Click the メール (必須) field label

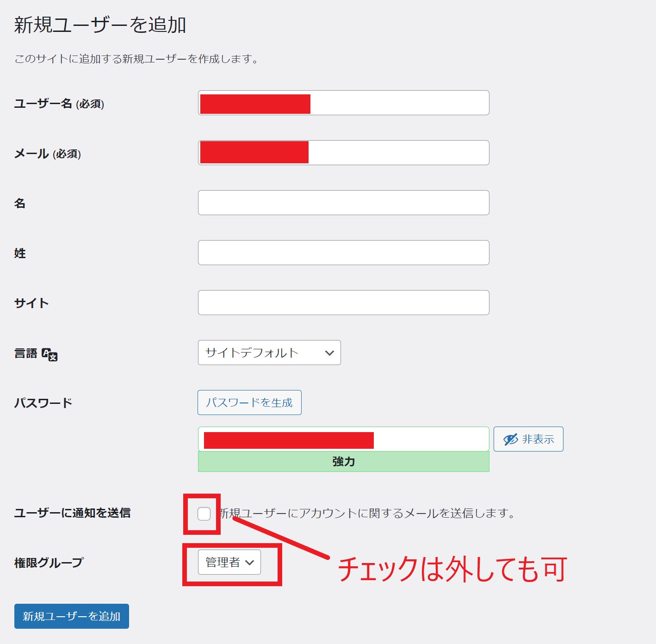click(x=48, y=154)
